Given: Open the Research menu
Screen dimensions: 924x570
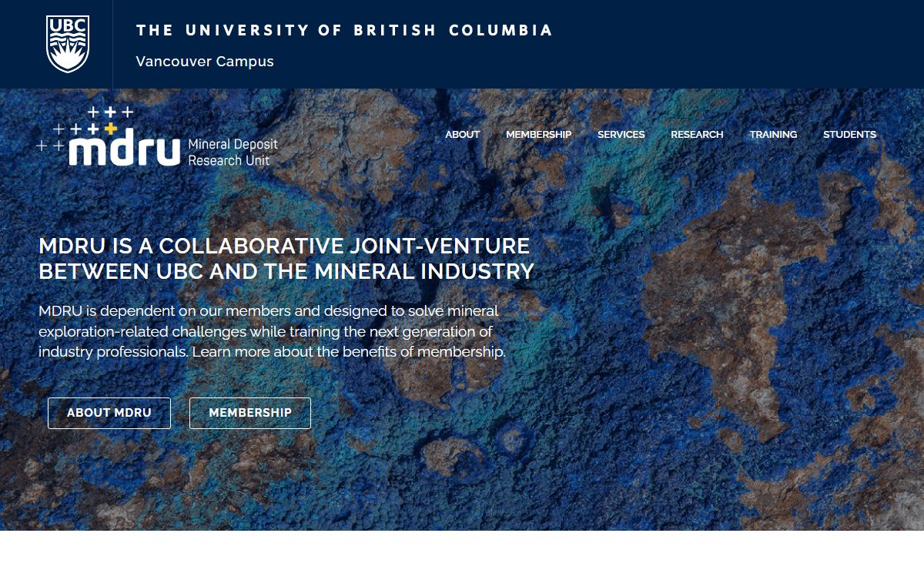Looking at the screenshot, I should pos(697,134).
